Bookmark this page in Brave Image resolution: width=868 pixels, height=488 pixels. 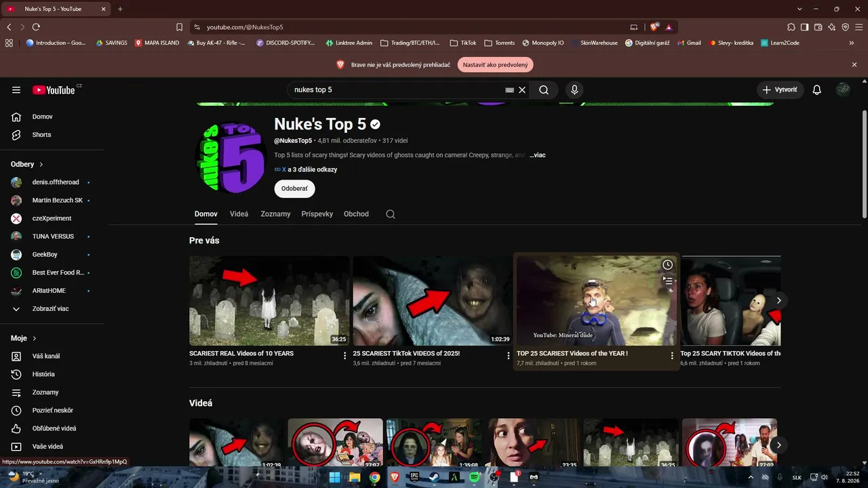(x=180, y=27)
